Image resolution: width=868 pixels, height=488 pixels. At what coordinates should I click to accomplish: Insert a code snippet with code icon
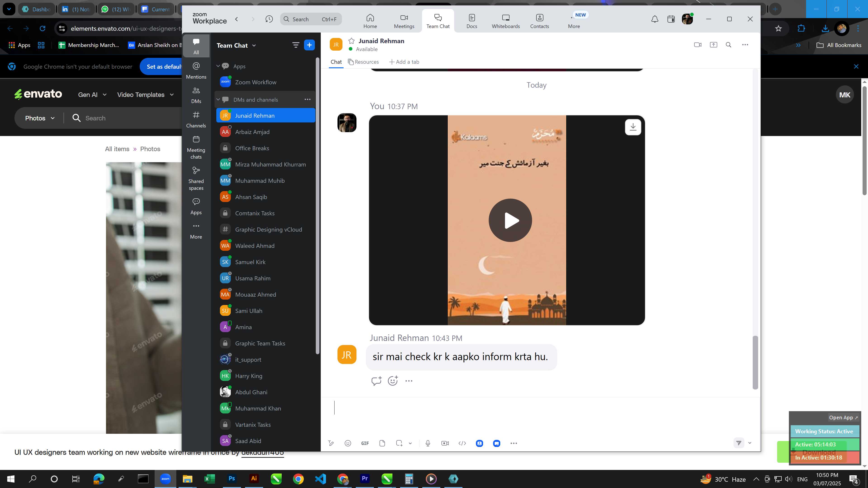pyautogui.click(x=462, y=443)
